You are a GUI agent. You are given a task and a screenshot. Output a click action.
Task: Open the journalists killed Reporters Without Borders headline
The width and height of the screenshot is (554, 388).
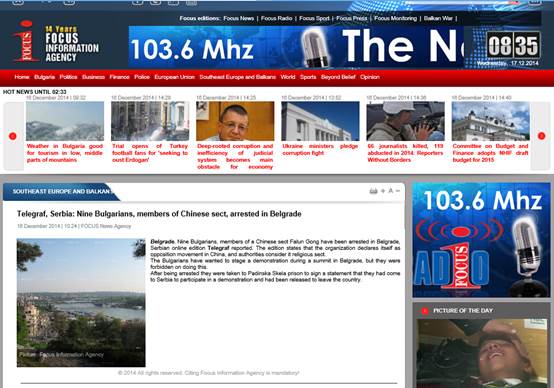pyautogui.click(x=405, y=153)
